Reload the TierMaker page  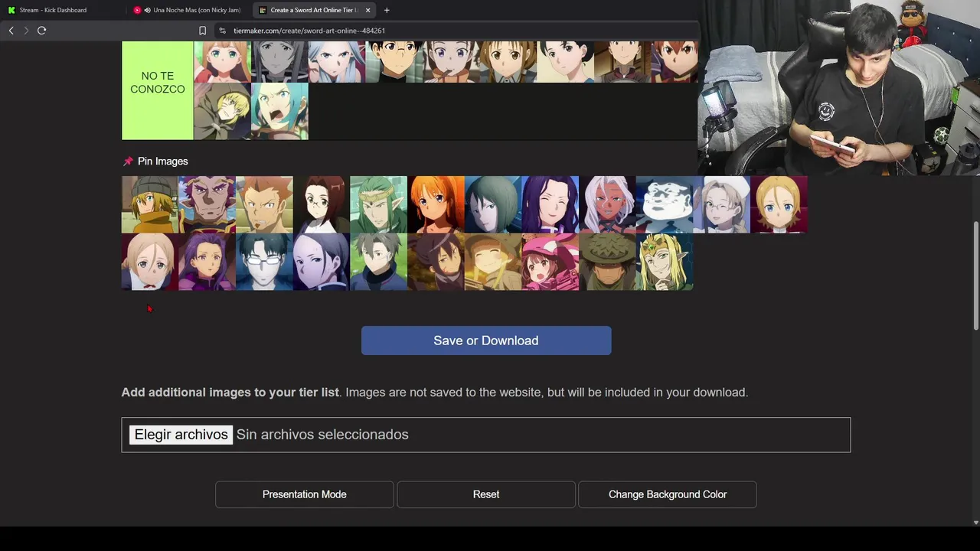[41, 31]
